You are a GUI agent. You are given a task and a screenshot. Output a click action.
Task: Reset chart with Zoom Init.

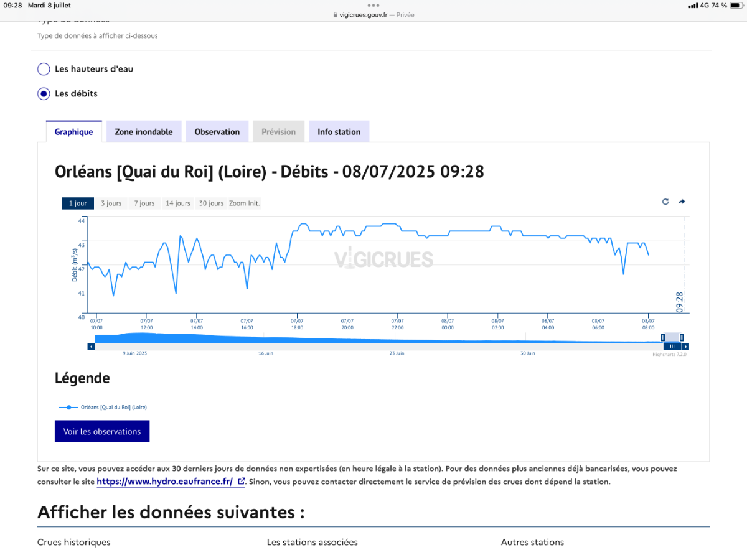(x=245, y=203)
